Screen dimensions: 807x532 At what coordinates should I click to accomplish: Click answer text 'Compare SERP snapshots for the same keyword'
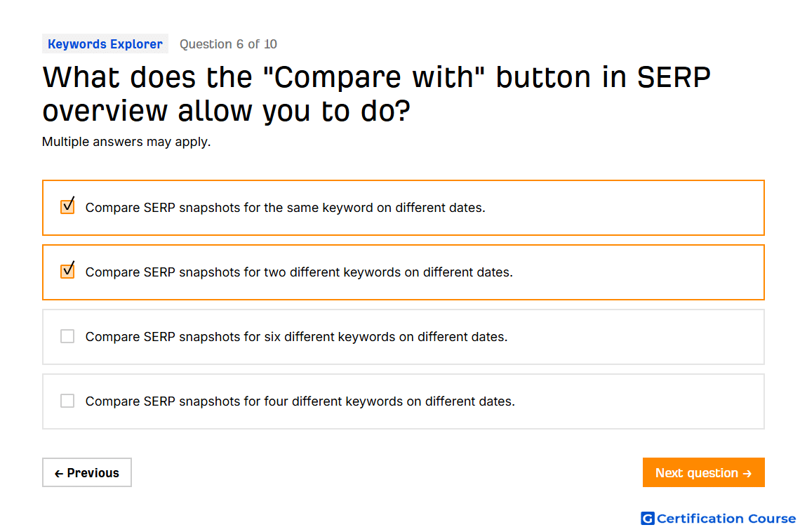[229, 208]
